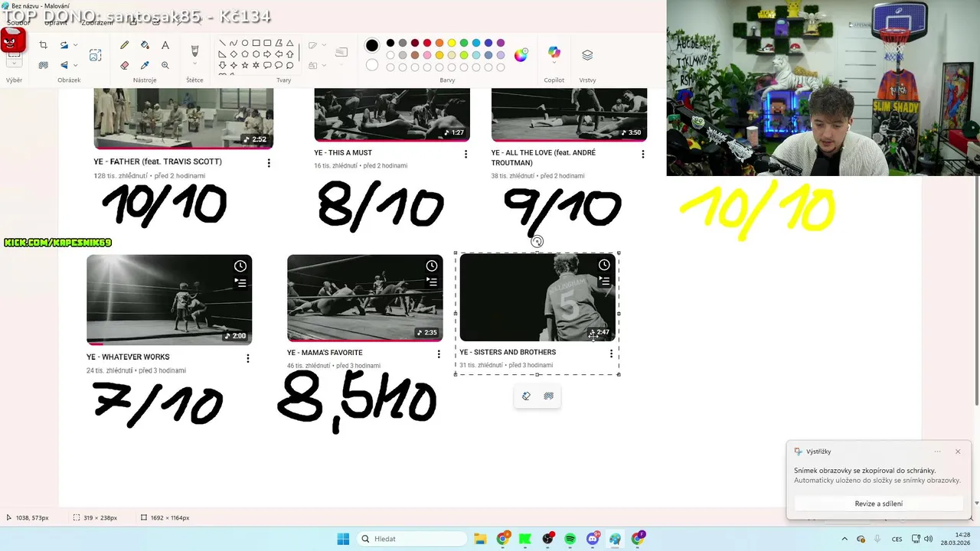Open Výstřižky notification more options

(x=937, y=452)
